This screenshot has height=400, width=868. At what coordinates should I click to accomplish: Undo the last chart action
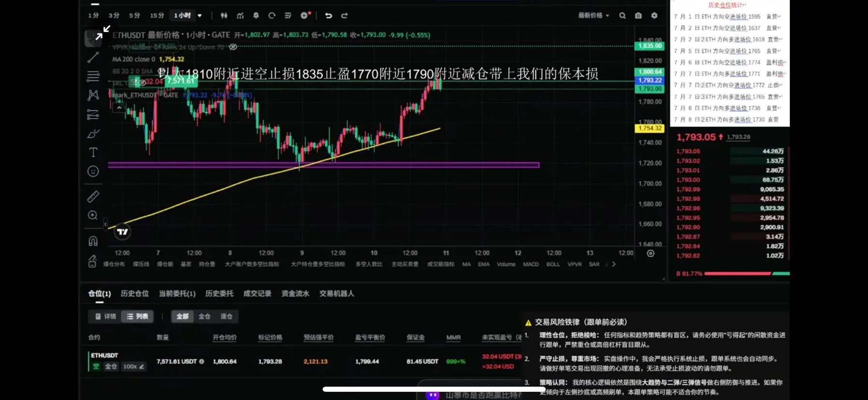[x=329, y=15]
